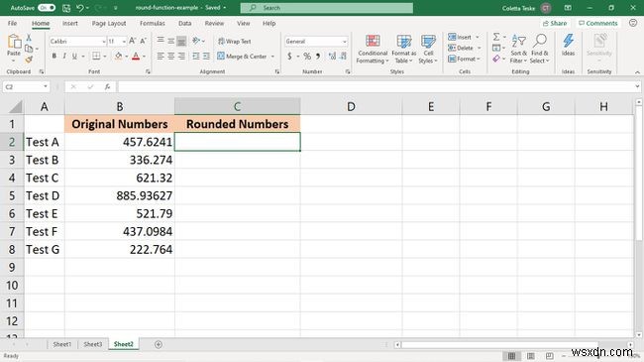Open the font size dropdown
Screen dimensions: 644x362
pyautogui.click(x=124, y=41)
